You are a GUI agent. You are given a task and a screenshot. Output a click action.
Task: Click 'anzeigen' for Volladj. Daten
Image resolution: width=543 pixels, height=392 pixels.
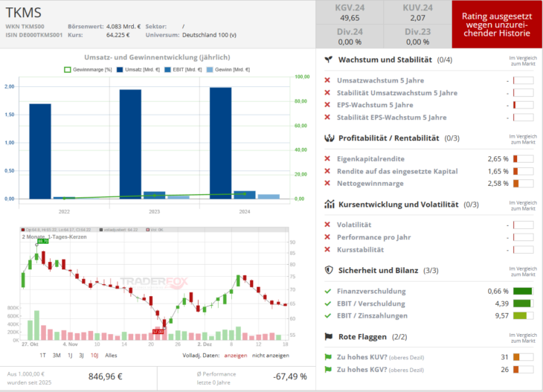(x=235, y=356)
